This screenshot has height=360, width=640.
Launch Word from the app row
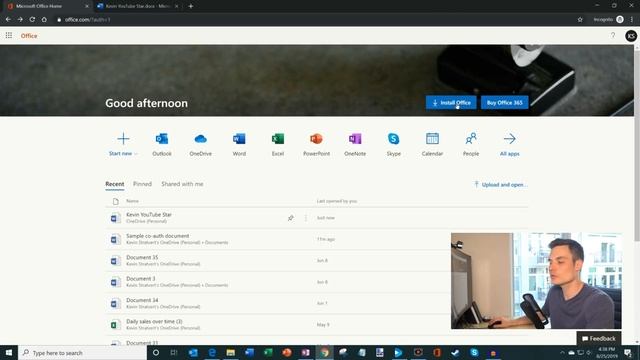pyautogui.click(x=239, y=144)
